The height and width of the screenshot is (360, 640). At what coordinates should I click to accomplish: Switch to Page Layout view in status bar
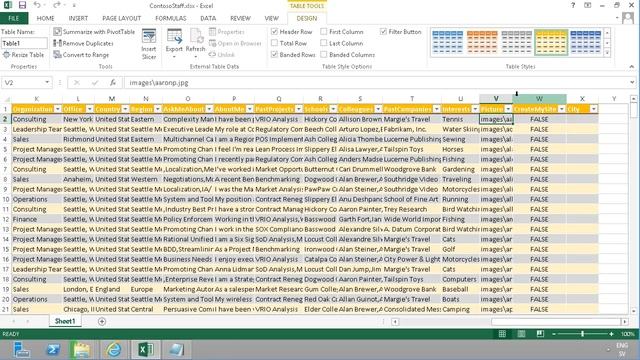[x=521, y=334]
